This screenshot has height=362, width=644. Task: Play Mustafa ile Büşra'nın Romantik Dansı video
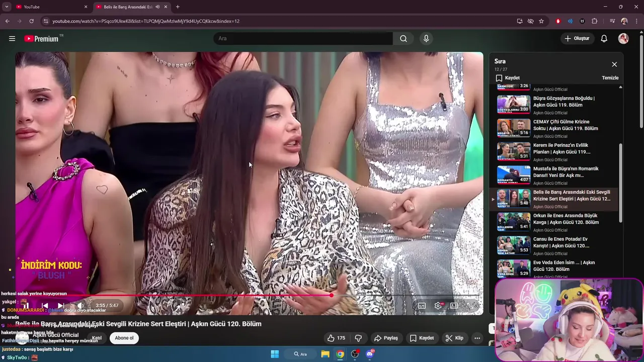(553, 175)
